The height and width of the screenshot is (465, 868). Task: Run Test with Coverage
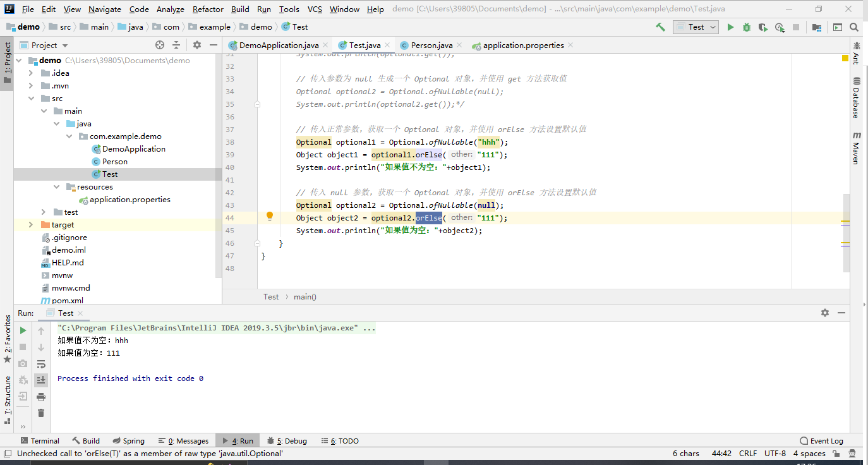[762, 27]
